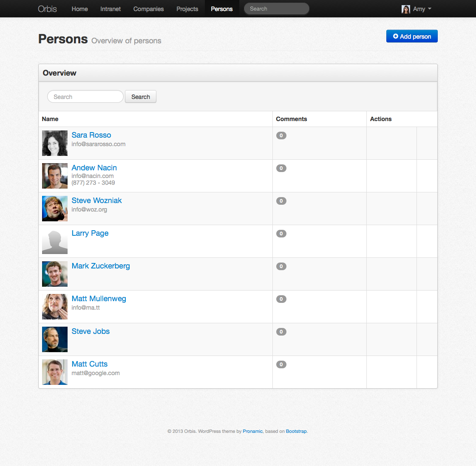
Task: Click Andew Nacin's photo thumbnail
Action: [x=55, y=176]
